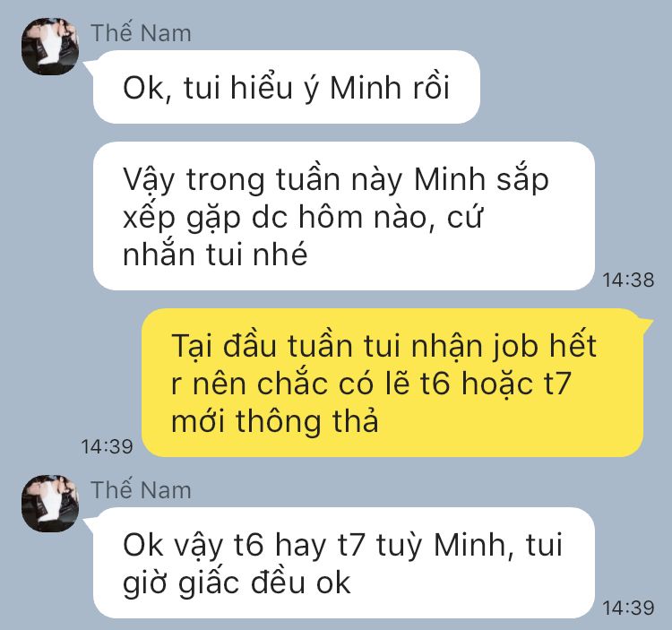Select the yellow 'Tại đầu tuần' message bubble
This screenshot has width=672, height=630.
tap(392, 383)
